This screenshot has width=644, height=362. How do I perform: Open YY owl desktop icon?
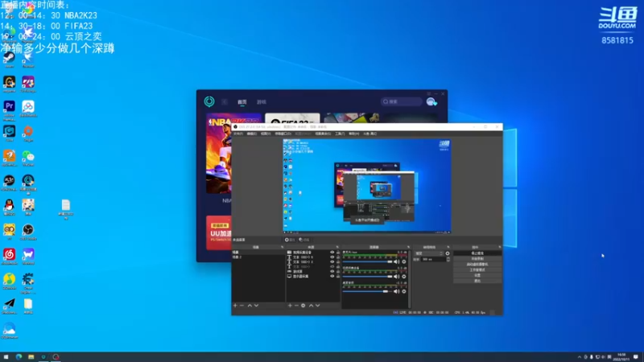coord(9,230)
